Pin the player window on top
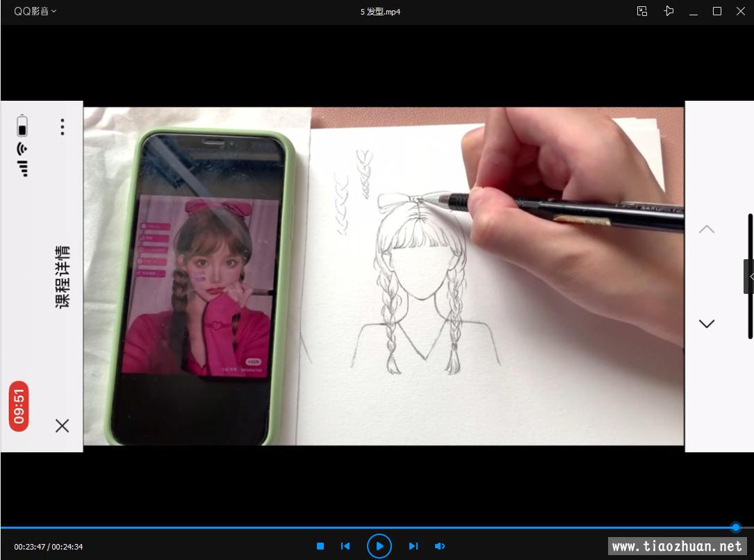The height and width of the screenshot is (560, 754). (669, 11)
